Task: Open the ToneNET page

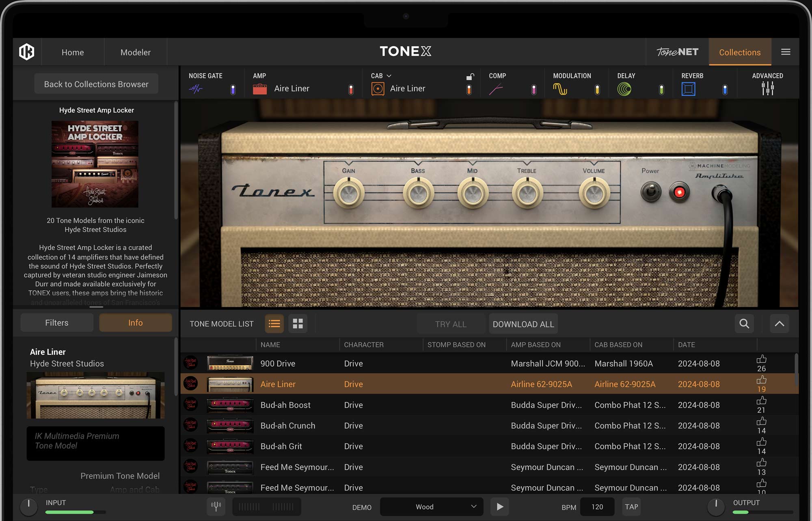Action: 676,52
